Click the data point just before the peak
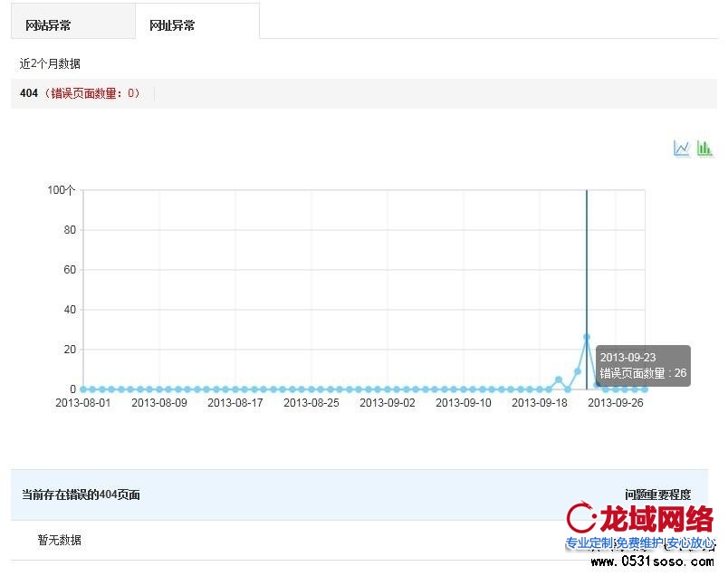 [578, 371]
